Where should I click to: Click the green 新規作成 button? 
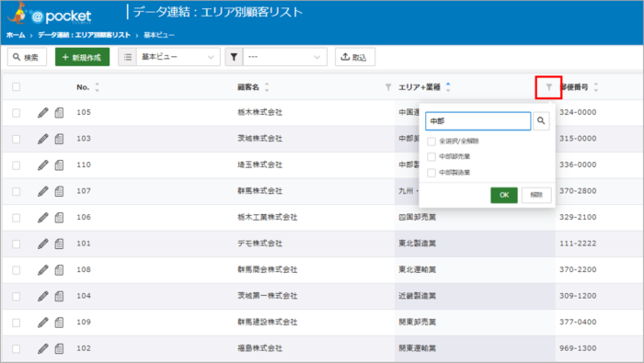[82, 57]
